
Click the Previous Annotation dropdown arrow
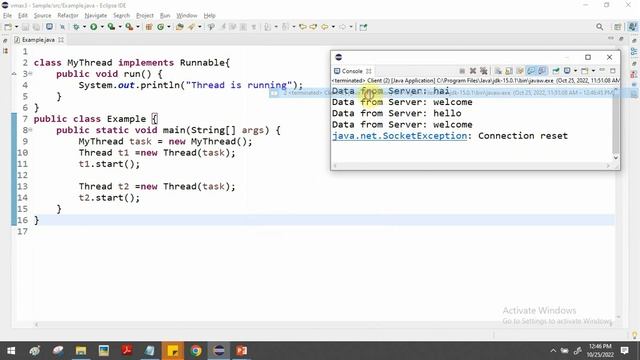coord(293,27)
